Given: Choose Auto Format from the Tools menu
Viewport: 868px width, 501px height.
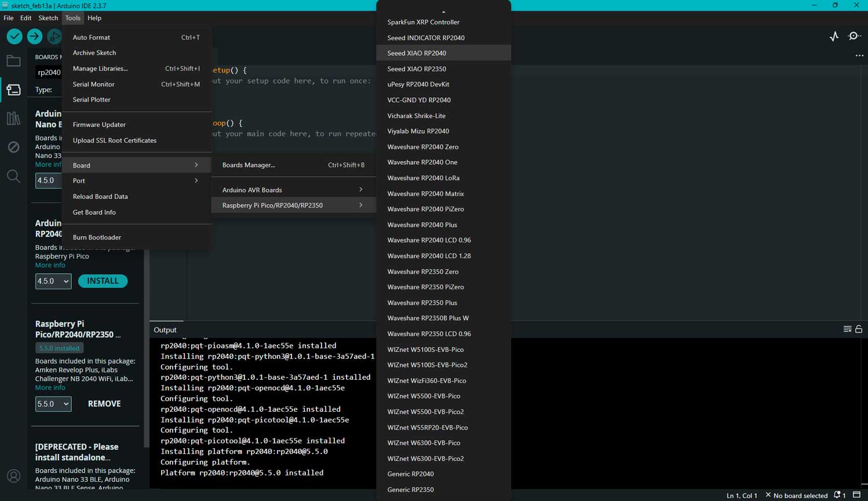Looking at the screenshot, I should (136, 37).
